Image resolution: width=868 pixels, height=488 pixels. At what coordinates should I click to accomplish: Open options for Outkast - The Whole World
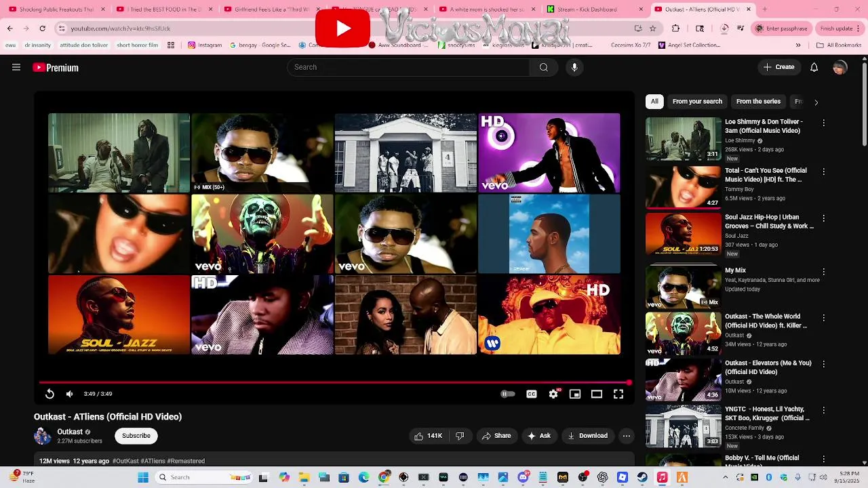click(x=823, y=317)
